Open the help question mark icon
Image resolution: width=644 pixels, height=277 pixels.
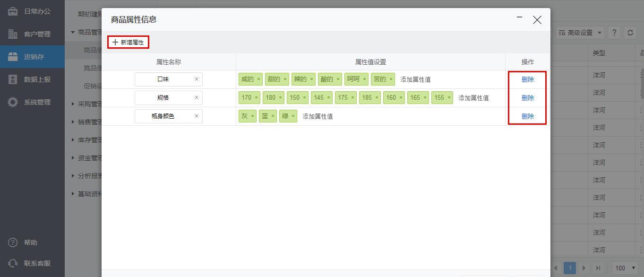tap(614, 33)
